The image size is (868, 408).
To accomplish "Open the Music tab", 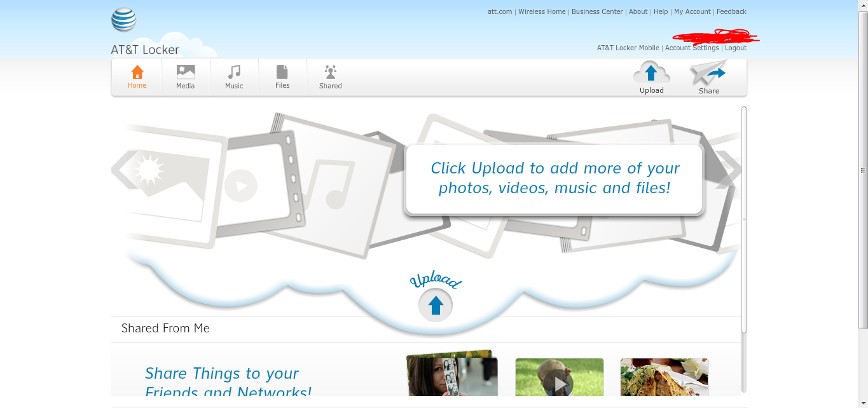I will pyautogui.click(x=234, y=78).
